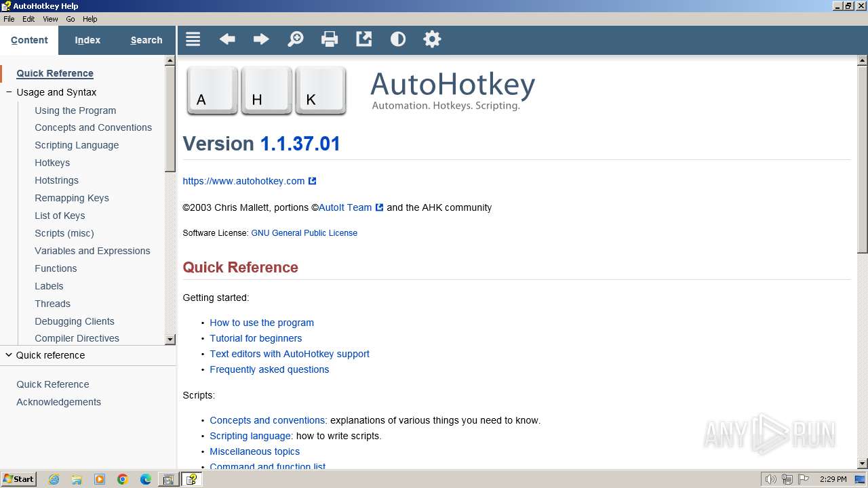Open Miscellaneous topics link
Viewport: 868px width, 488px height.
(x=254, y=451)
